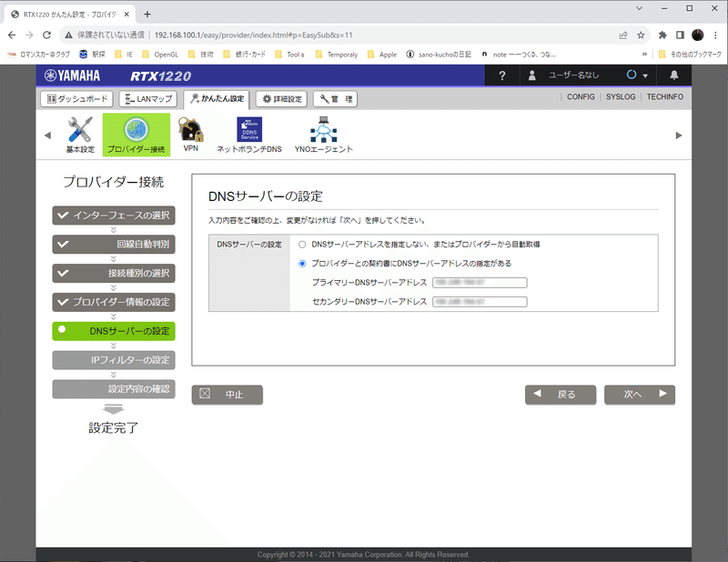Expand the status dropdown arrow in header
Viewport: 728px width, 562px height.
point(645,75)
